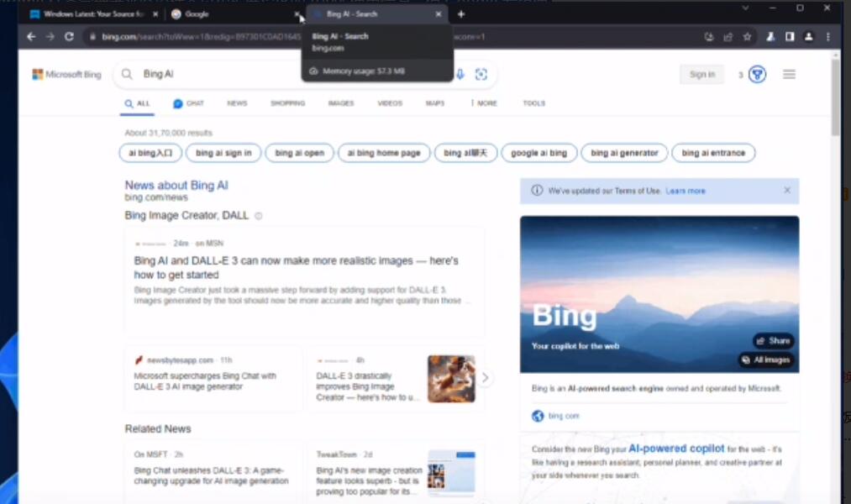Open the 'make more realistic images' headline
The height and width of the screenshot is (504, 851).
[x=297, y=267]
